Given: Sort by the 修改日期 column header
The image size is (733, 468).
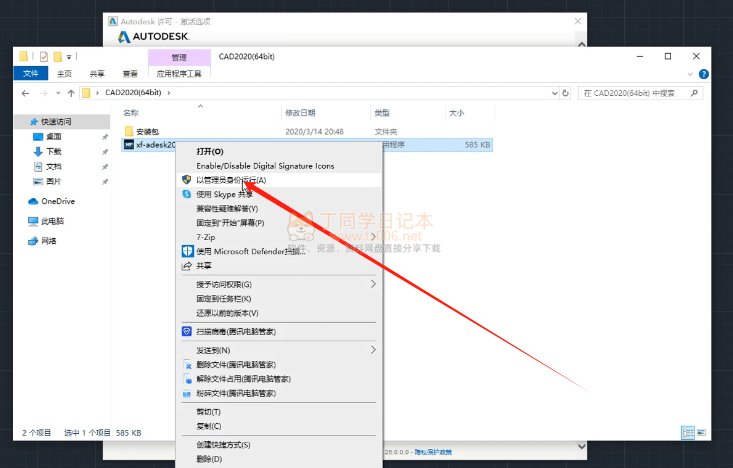Looking at the screenshot, I should click(x=300, y=113).
